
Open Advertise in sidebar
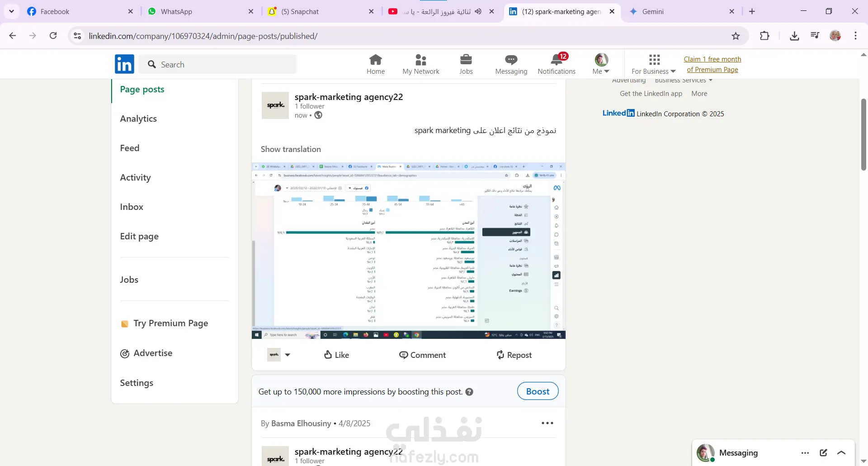tap(146, 353)
